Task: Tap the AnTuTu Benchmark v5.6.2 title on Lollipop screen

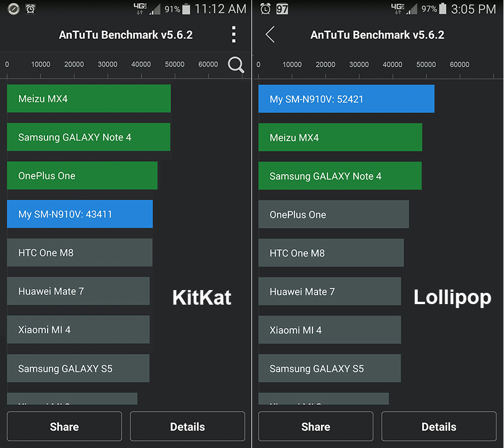Action: (377, 35)
